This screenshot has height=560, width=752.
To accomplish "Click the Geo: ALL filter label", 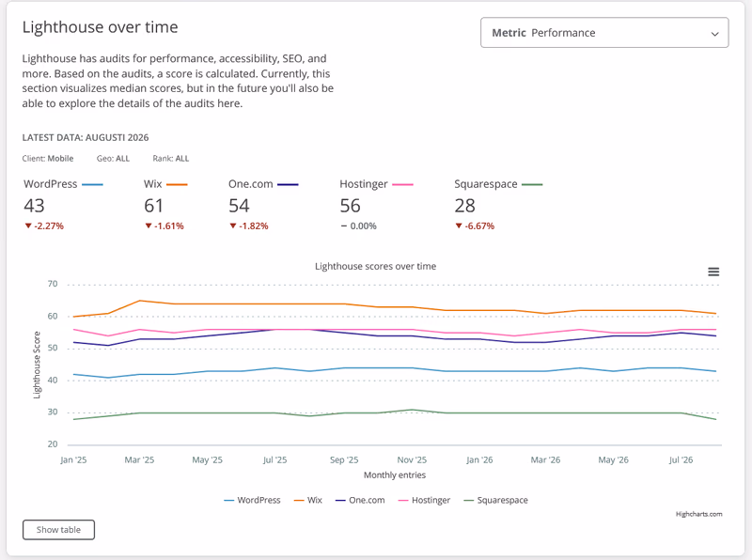I will tap(113, 159).
